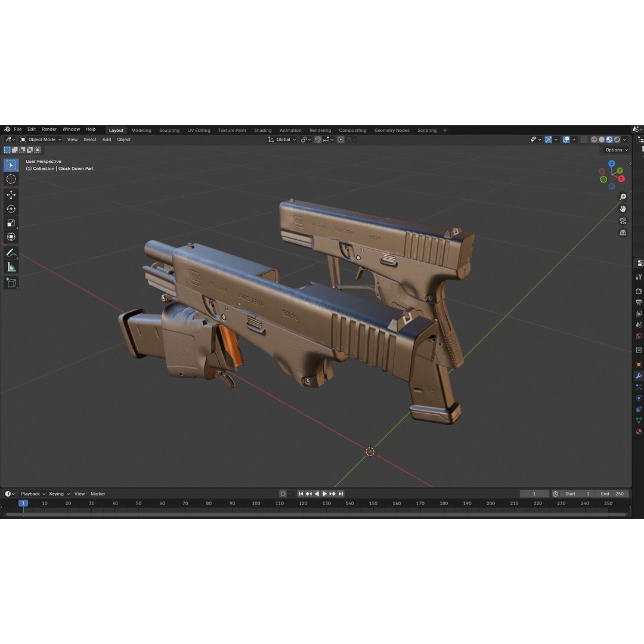Set selection mode to new selection
This screenshot has width=644, height=644.
click(x=7, y=150)
